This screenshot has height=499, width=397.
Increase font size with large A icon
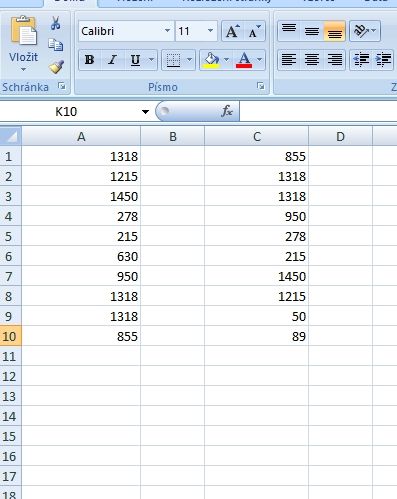[232, 31]
